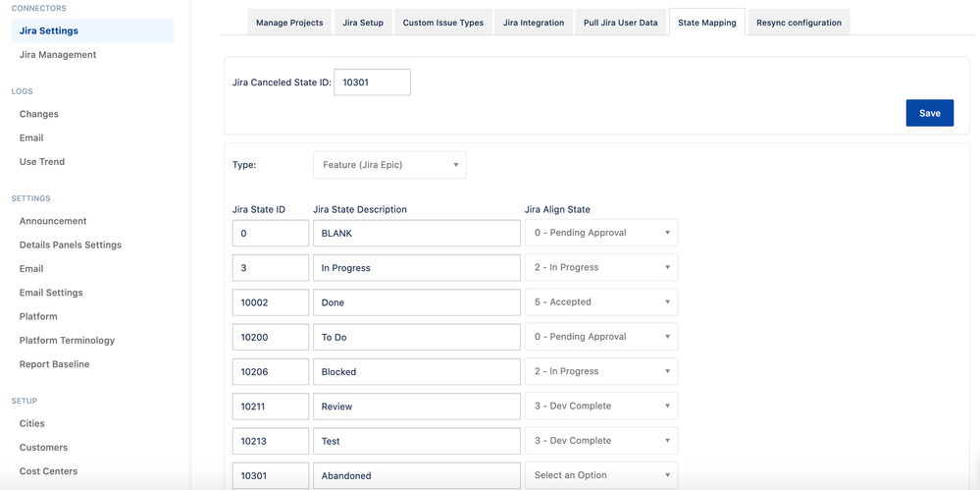Open Jira Management in the sidebar
980x490 pixels.
click(x=58, y=54)
